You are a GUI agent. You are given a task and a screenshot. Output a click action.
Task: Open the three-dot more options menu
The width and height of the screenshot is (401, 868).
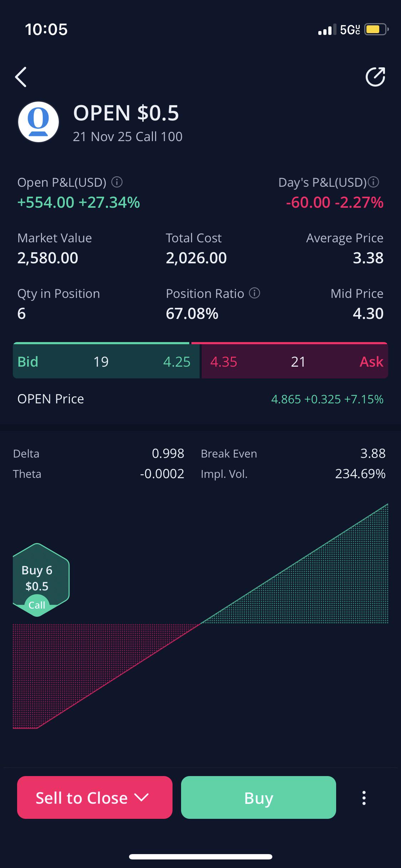tap(364, 798)
